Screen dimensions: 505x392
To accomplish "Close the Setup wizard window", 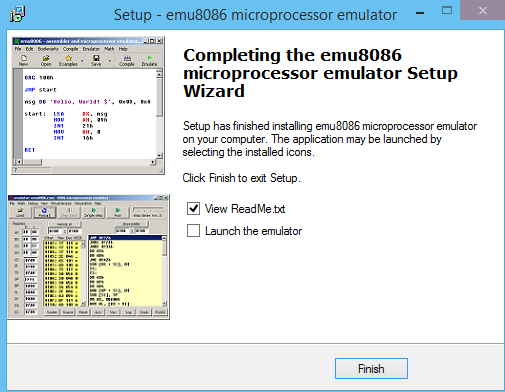I will [482, 10].
